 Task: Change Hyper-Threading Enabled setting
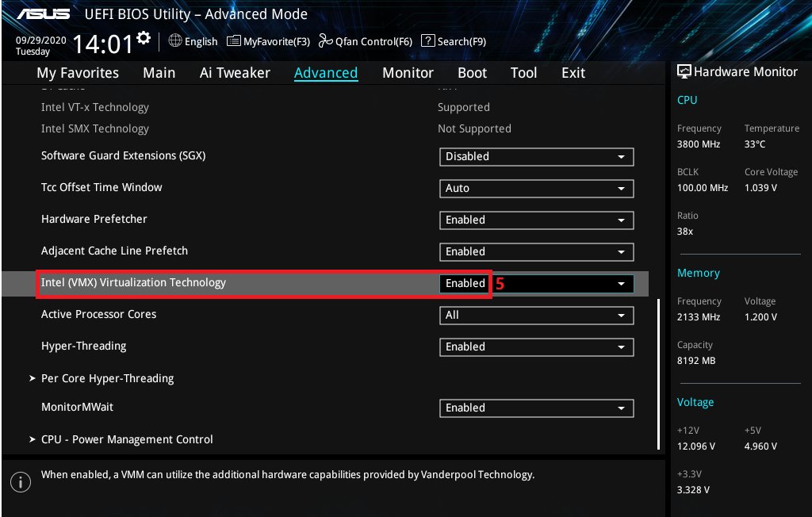(536, 347)
